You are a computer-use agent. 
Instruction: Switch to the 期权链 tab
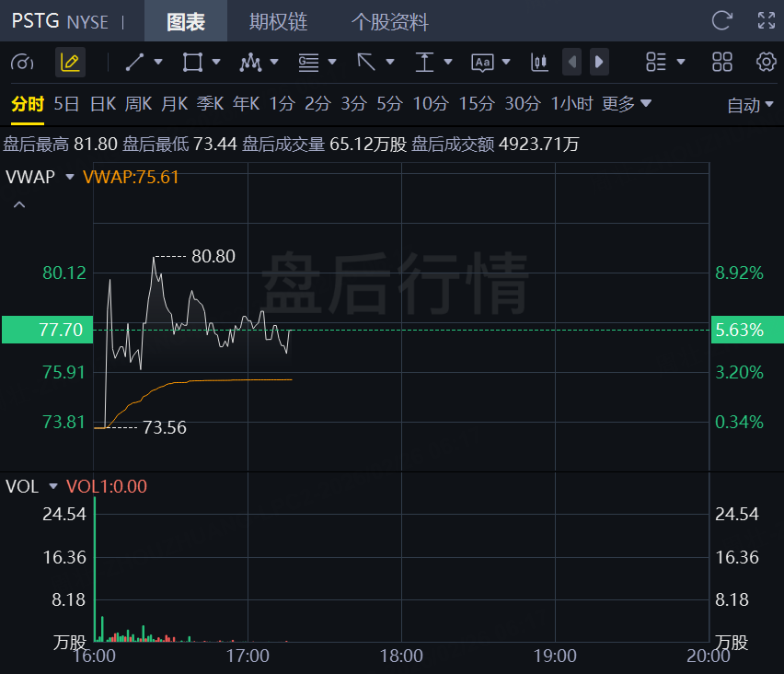click(278, 21)
